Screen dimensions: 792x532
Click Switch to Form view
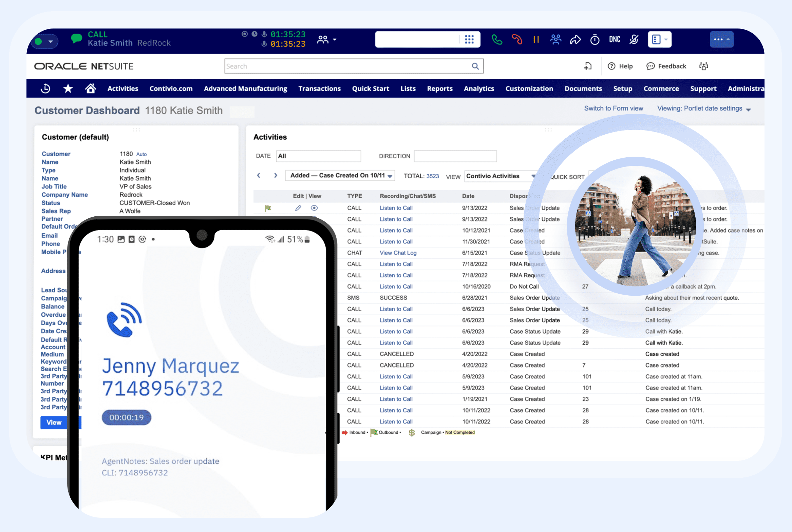614,108
